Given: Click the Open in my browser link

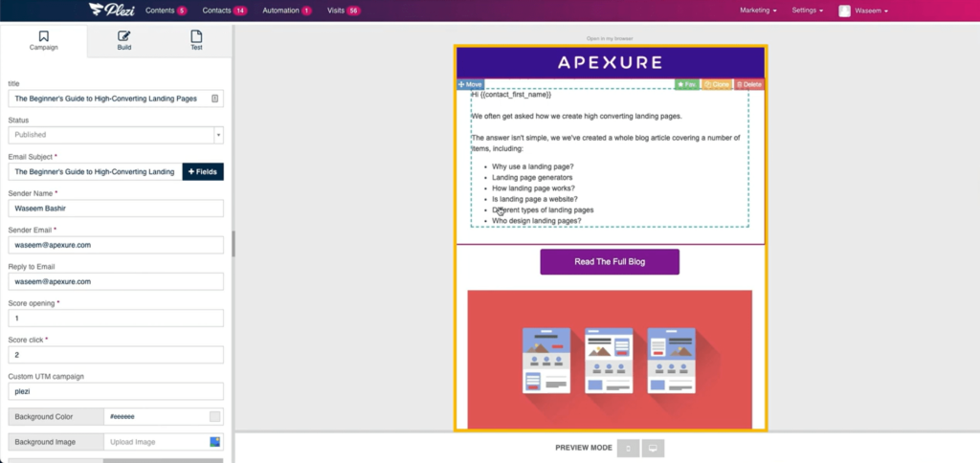Looking at the screenshot, I should [610, 38].
